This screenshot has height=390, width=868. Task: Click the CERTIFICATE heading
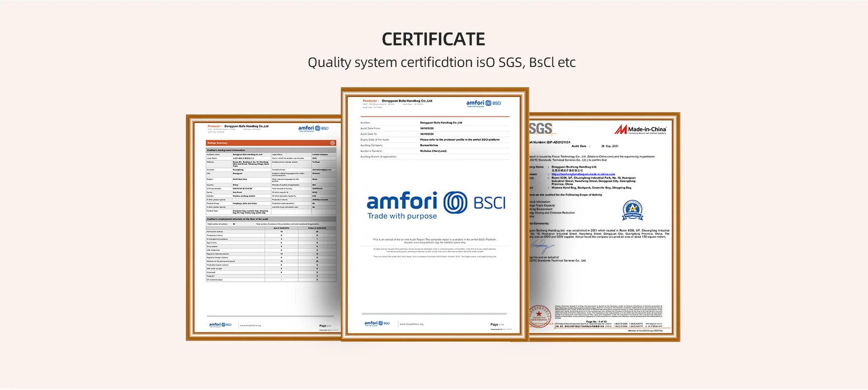(x=433, y=39)
